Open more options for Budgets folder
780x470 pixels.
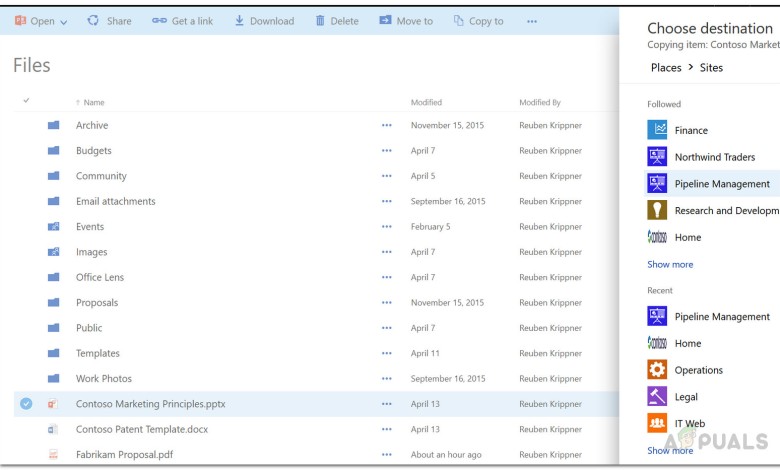387,151
